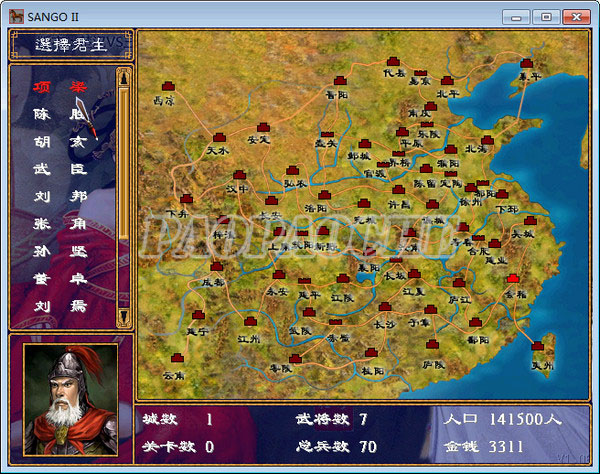Select the 北海 city marker
Image resolution: width=600 pixels, height=474 pixels.
(x=487, y=140)
